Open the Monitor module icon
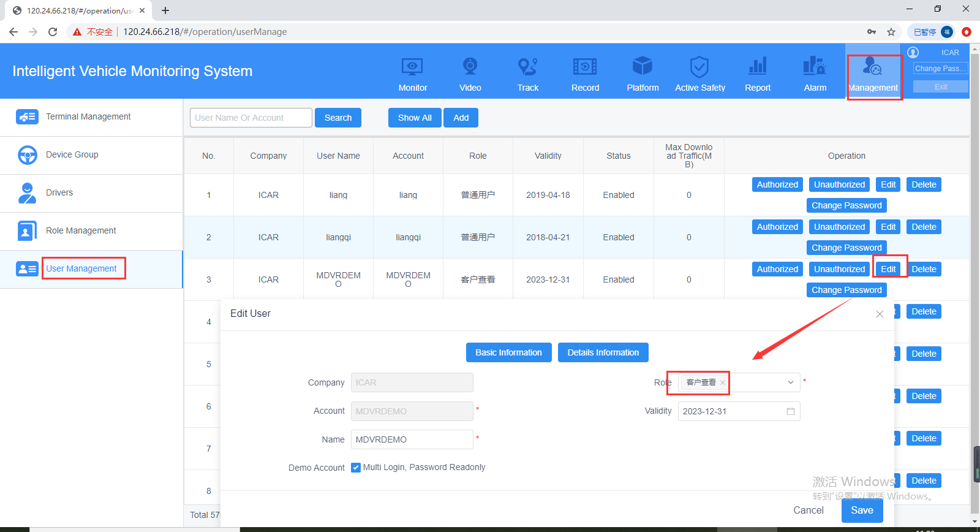This screenshot has width=980, height=532. pos(412,66)
